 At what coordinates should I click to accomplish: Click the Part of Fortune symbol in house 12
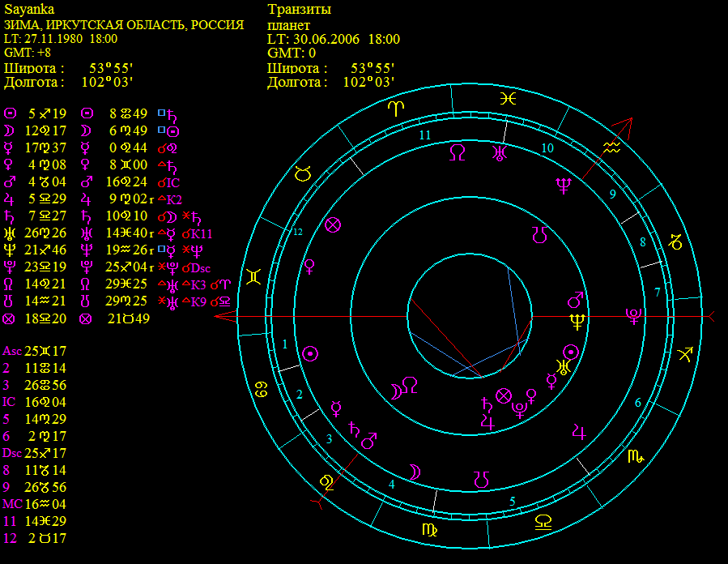(x=332, y=226)
